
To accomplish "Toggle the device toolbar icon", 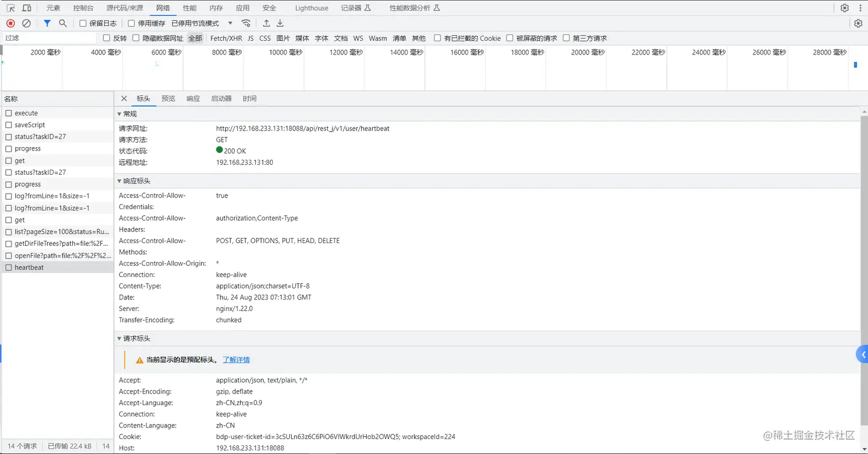I will [x=26, y=8].
